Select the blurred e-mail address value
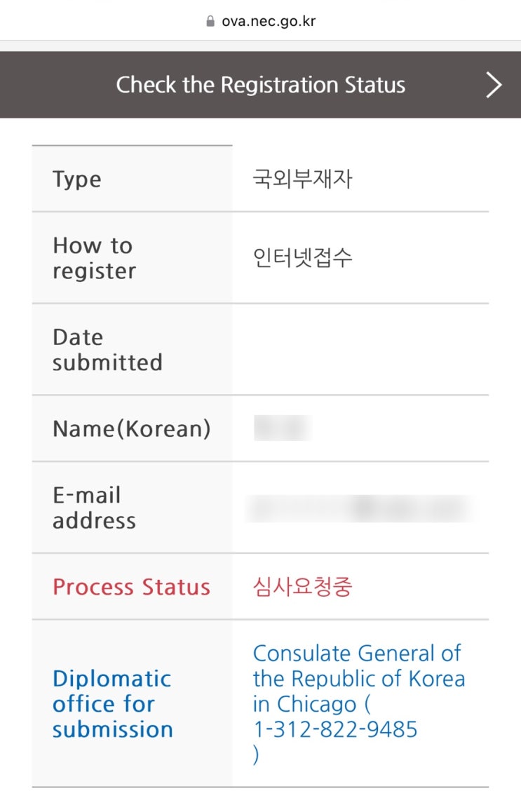Viewport: 521px width, 812px height. 359,508
